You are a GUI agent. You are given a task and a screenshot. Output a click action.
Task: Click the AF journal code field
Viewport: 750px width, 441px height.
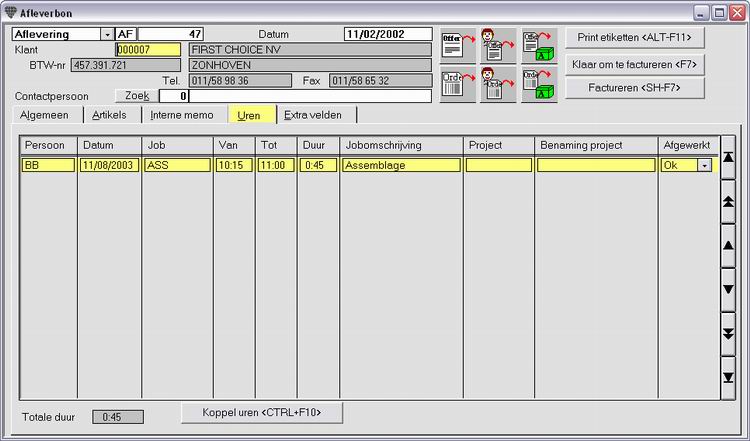[126, 34]
